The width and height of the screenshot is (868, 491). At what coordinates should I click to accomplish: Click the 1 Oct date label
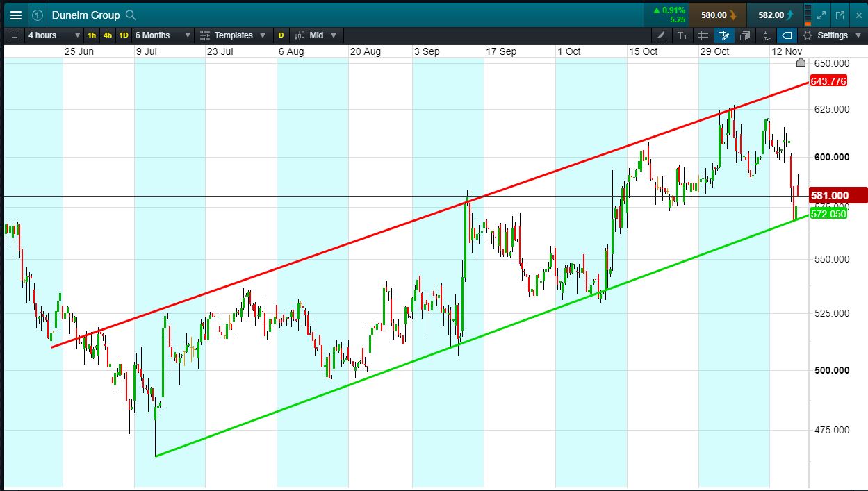[568, 51]
